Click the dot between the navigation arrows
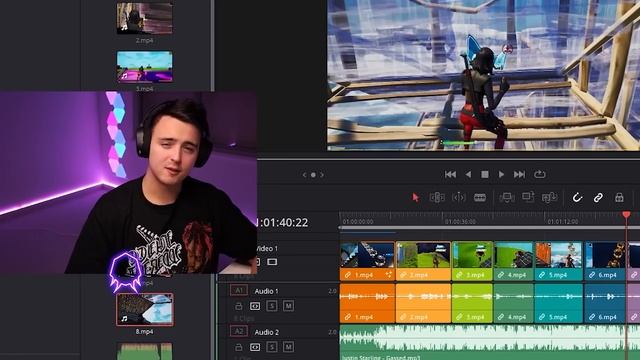Screen dimensions: 640x360 pos(313,175)
